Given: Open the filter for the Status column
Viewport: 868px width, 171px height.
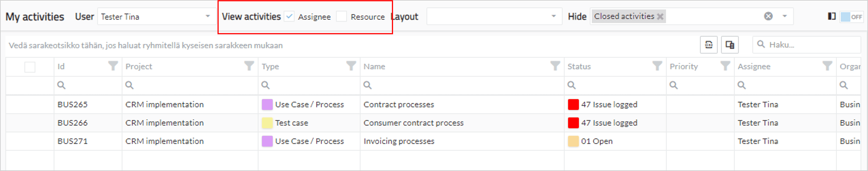Looking at the screenshot, I should coord(657,66).
